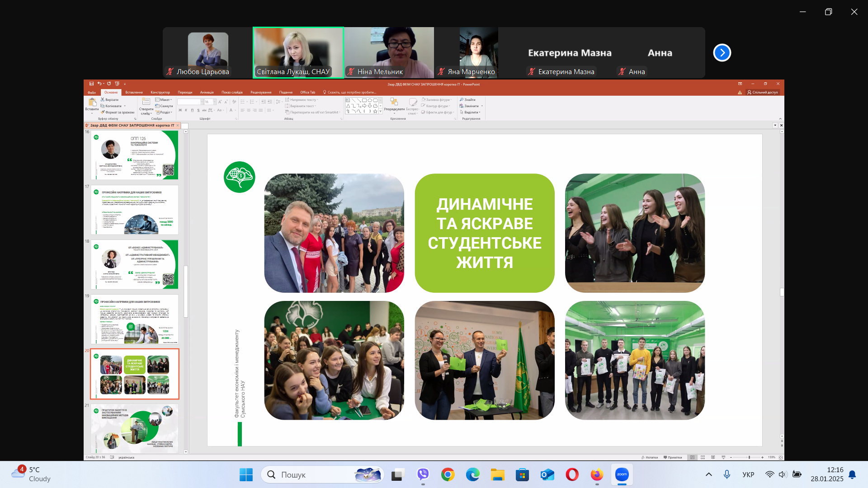Click the Viber icon in taskbar
The width and height of the screenshot is (868, 488).
pos(423,474)
